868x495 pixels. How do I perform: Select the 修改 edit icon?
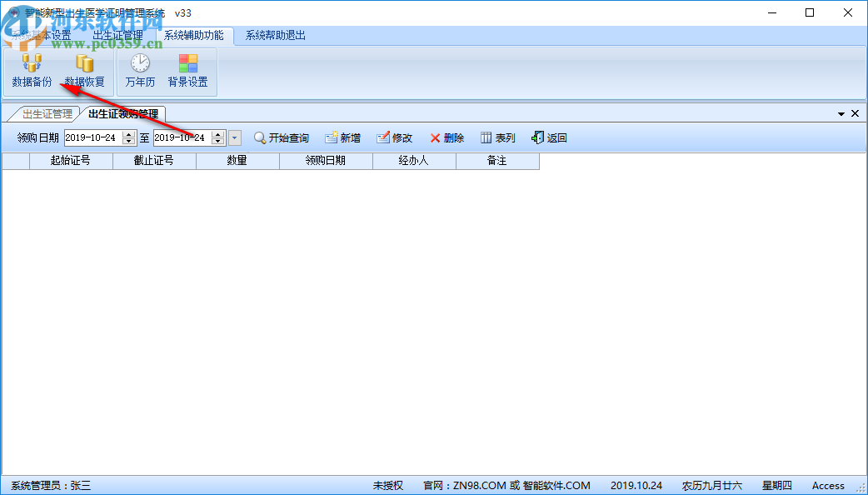tap(393, 137)
